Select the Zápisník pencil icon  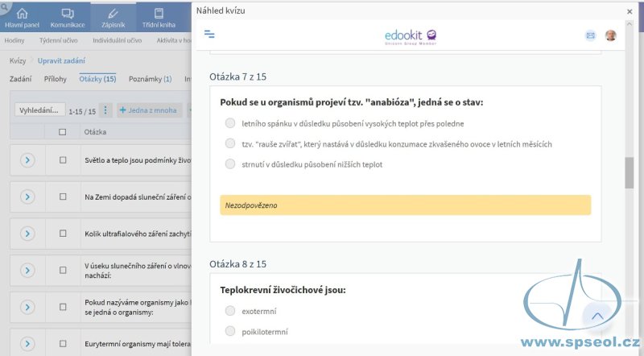pos(113,14)
